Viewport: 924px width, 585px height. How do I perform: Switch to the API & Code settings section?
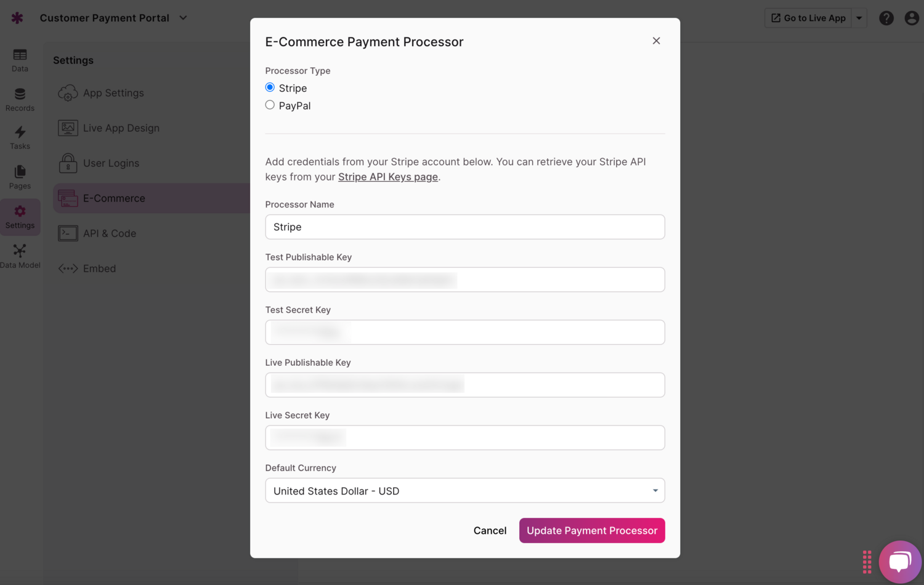[110, 233]
